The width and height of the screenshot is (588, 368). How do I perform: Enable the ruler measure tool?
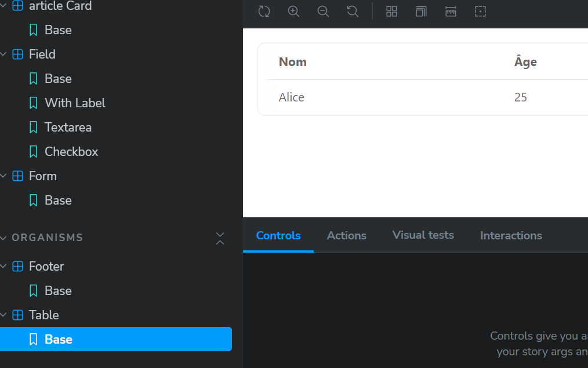(x=451, y=11)
